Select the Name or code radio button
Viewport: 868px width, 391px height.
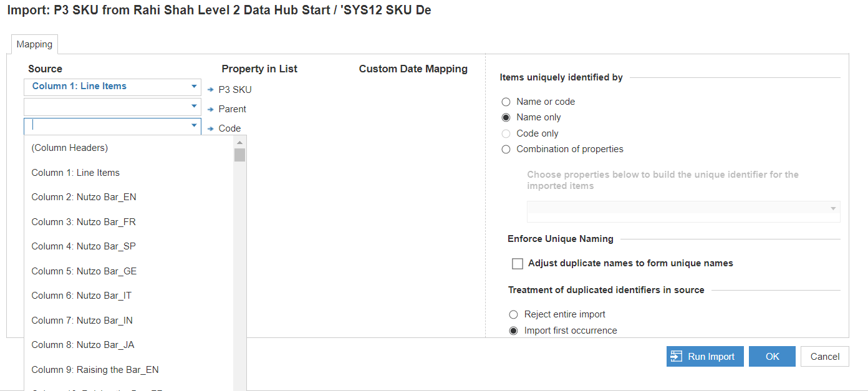coord(506,101)
